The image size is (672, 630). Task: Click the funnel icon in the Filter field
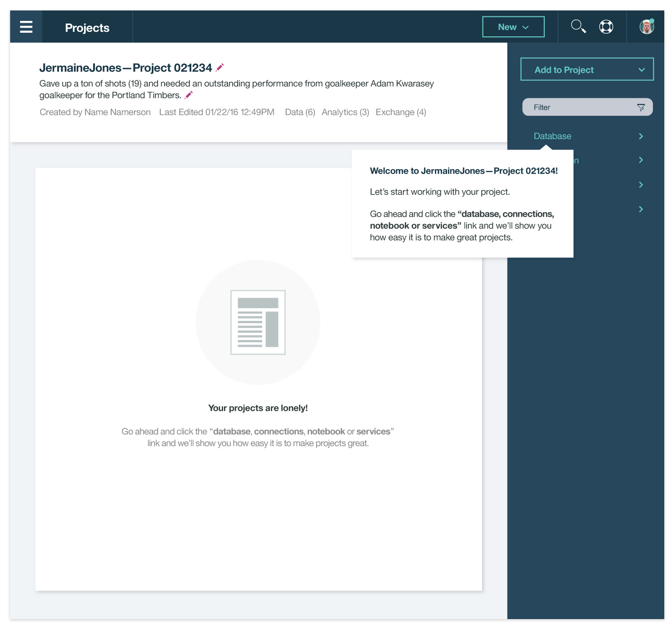(641, 107)
